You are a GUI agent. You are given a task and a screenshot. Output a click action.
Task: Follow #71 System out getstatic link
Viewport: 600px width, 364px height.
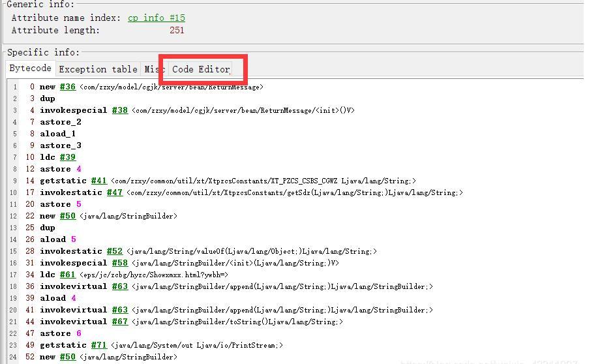point(98,345)
